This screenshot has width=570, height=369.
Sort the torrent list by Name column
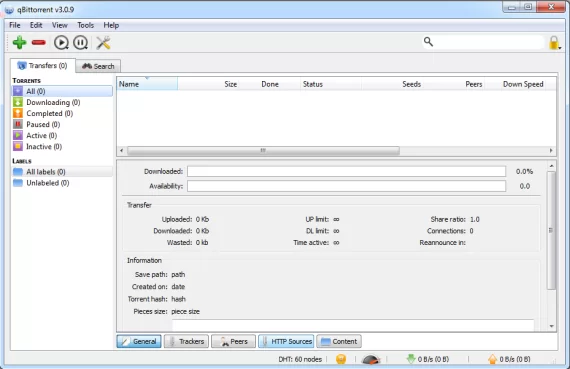pos(147,84)
